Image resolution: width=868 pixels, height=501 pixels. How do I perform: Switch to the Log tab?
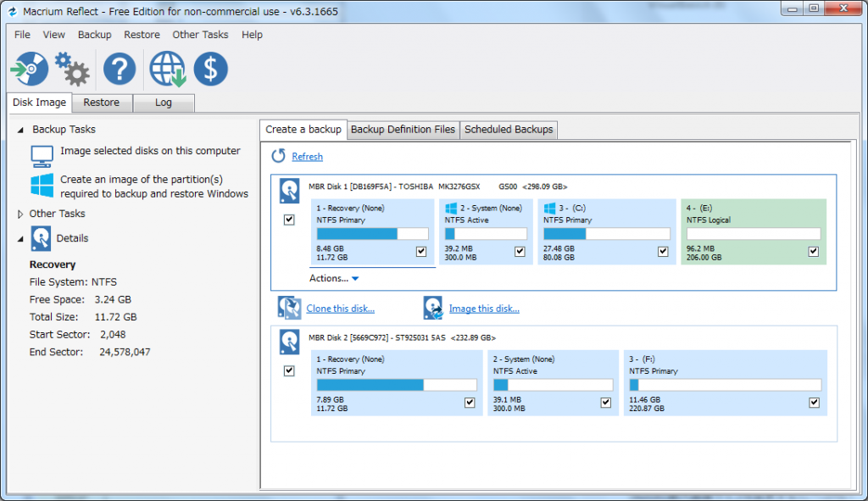(164, 103)
